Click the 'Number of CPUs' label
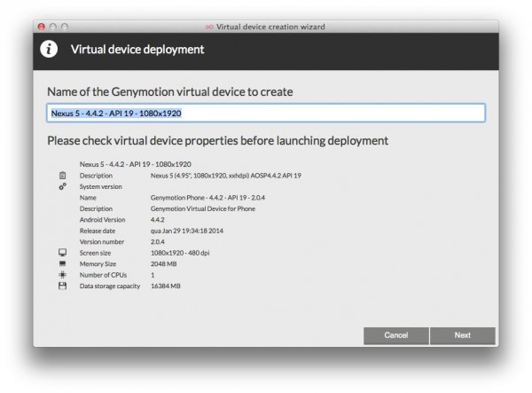 pos(103,275)
